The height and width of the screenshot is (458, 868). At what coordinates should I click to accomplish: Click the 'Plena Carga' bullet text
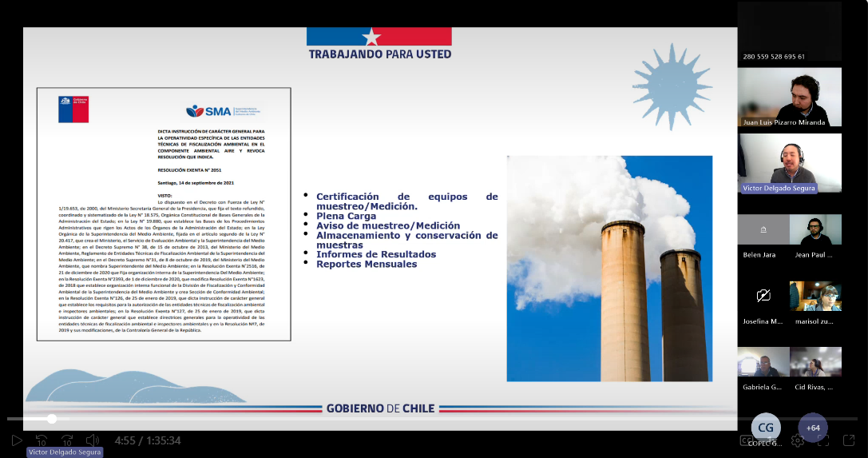point(346,216)
